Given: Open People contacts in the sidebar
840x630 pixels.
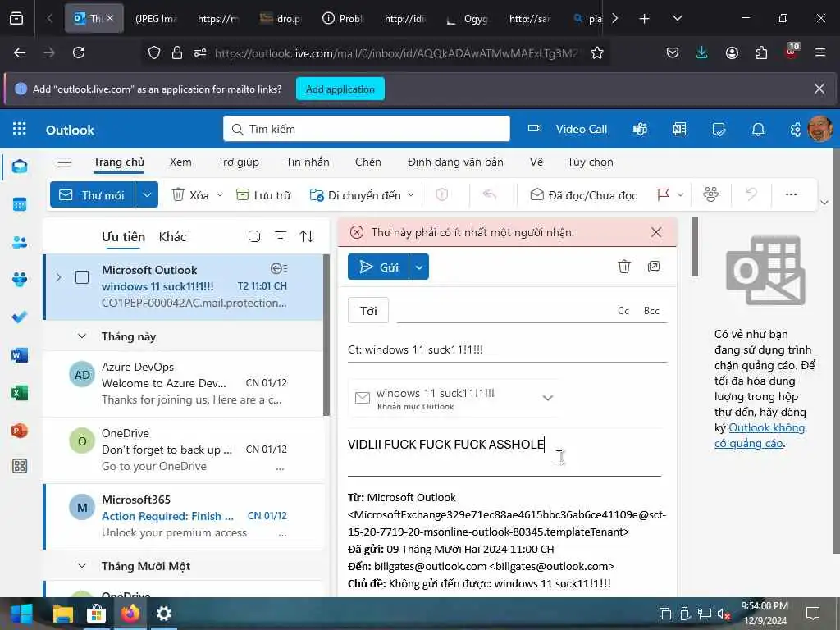Looking at the screenshot, I should pyautogui.click(x=20, y=242).
